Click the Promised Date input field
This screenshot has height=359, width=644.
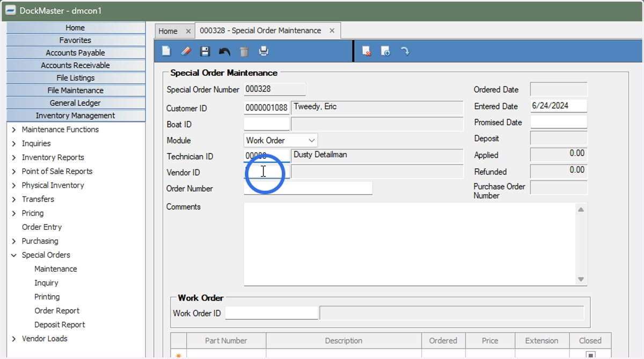tap(559, 122)
